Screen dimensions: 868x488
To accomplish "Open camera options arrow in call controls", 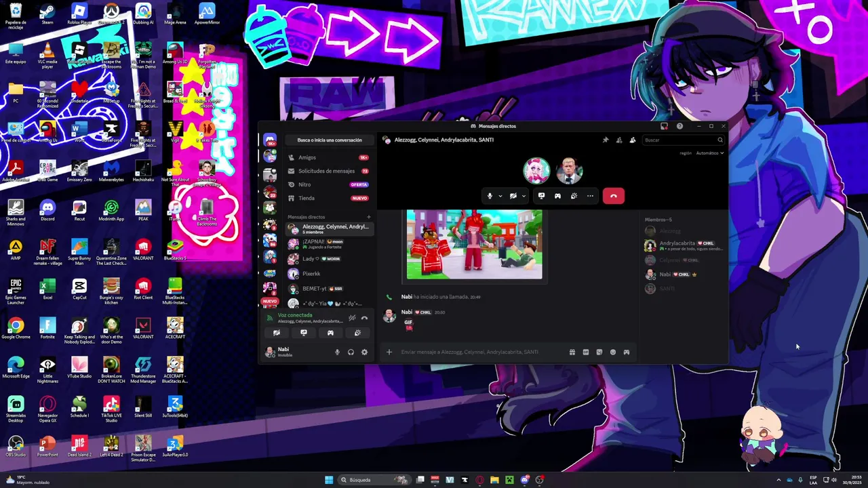I will click(x=524, y=196).
